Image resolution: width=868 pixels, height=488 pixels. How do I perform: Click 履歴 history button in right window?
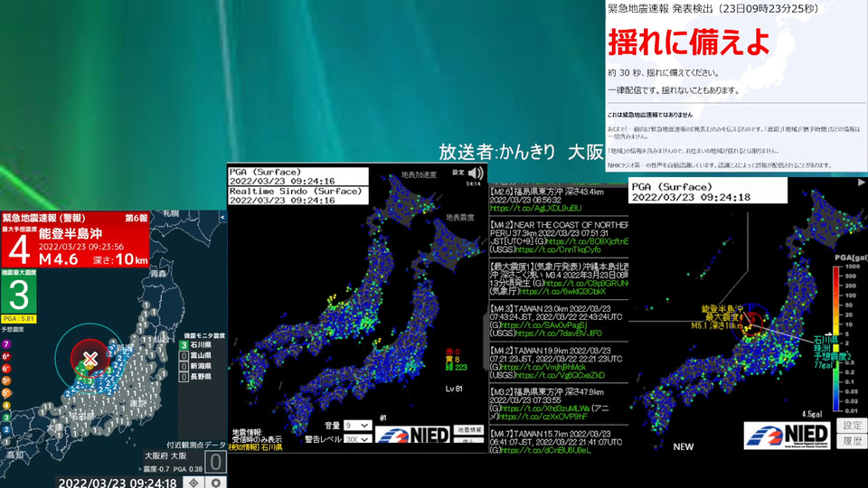(x=852, y=441)
